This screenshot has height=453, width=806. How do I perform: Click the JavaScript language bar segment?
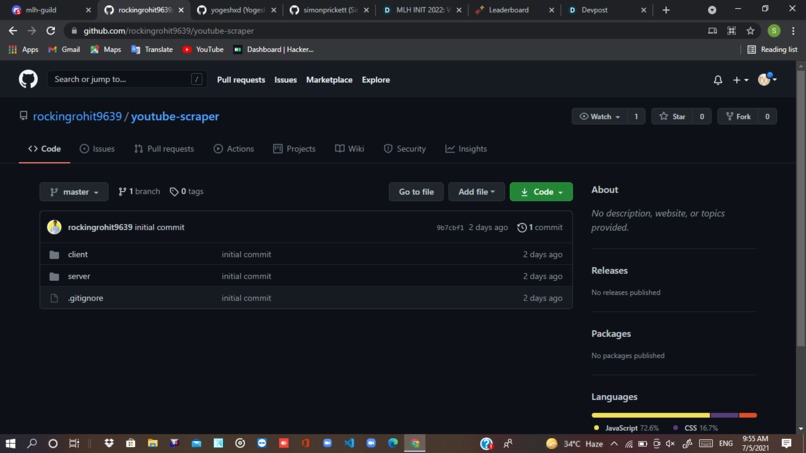click(650, 415)
